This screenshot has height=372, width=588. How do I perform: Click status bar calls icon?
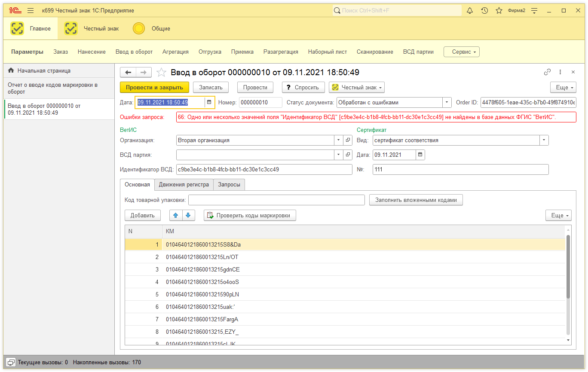click(11, 362)
